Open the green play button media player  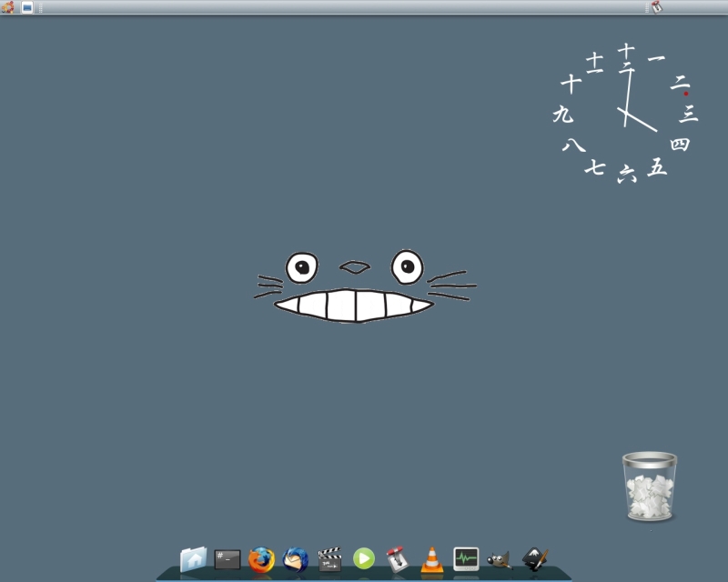click(364, 558)
